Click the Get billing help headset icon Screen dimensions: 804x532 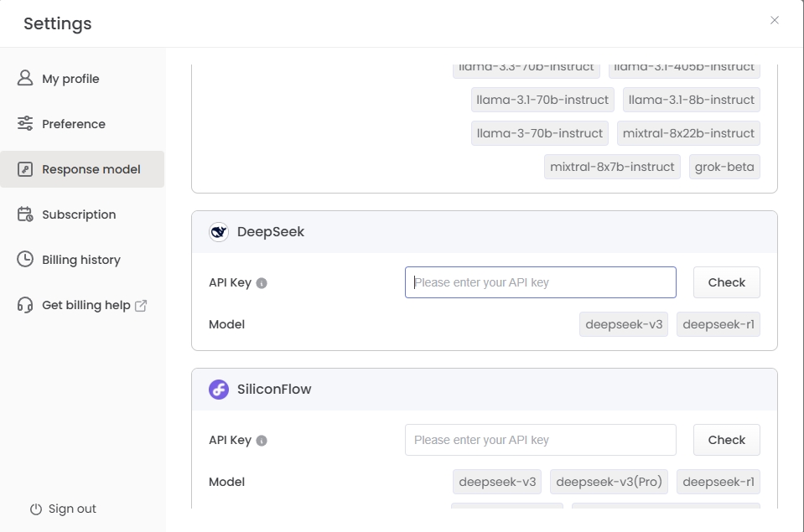pos(25,305)
